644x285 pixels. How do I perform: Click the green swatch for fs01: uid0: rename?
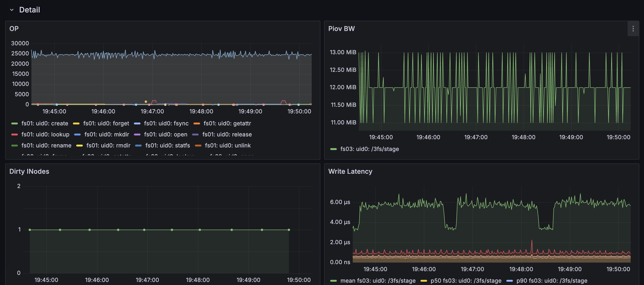pos(15,146)
